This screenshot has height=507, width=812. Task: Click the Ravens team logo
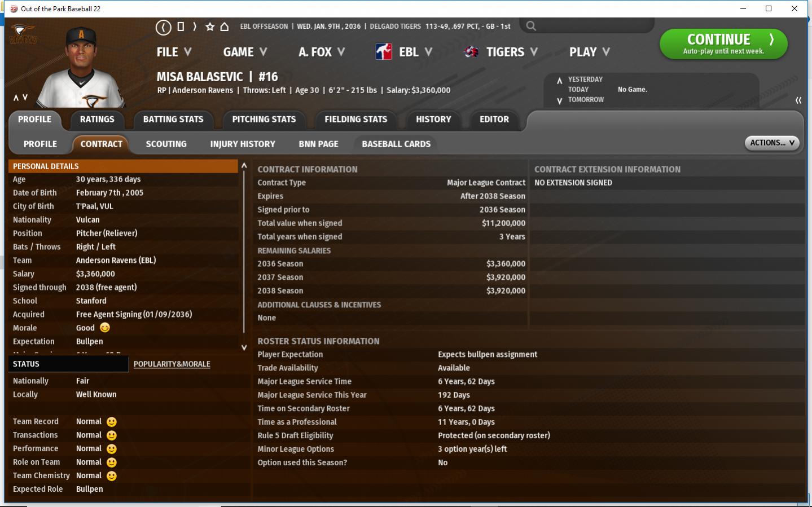point(23,35)
